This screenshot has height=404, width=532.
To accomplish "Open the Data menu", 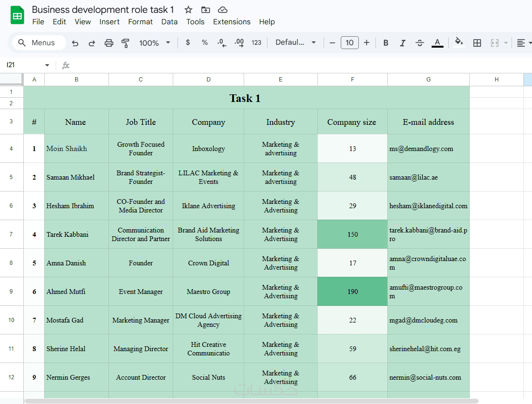I will tap(169, 22).
